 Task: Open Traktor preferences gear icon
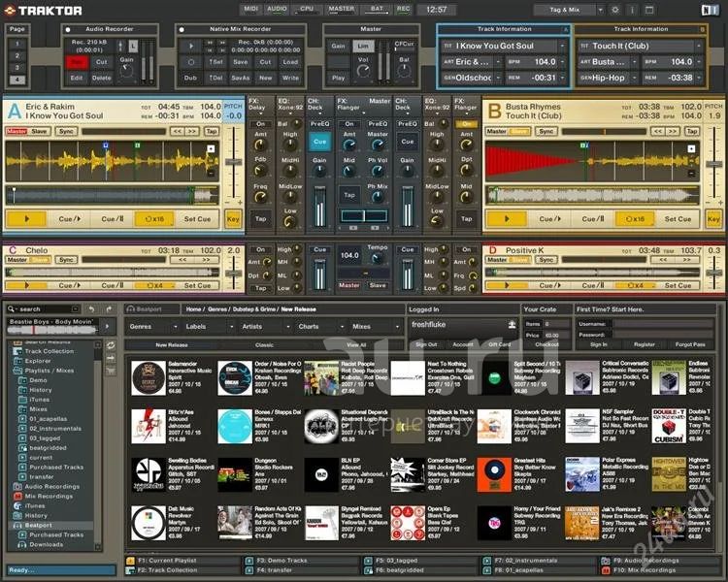pos(615,10)
